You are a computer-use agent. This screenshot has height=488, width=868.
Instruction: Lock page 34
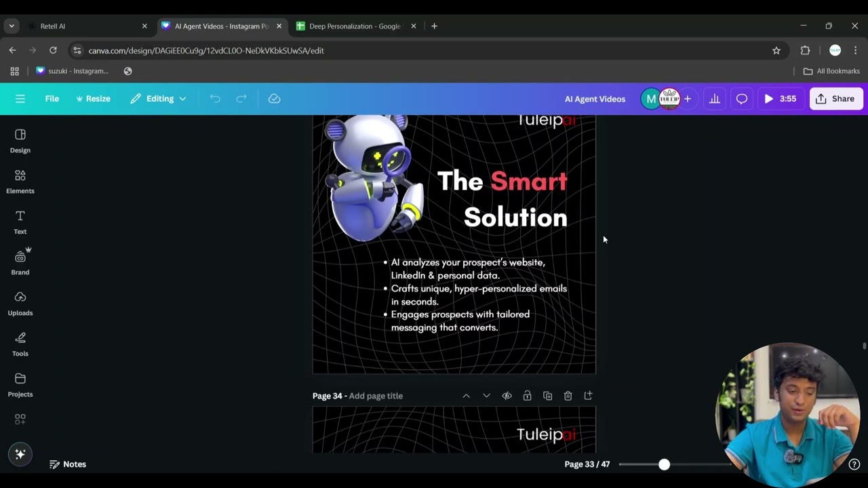click(x=527, y=396)
